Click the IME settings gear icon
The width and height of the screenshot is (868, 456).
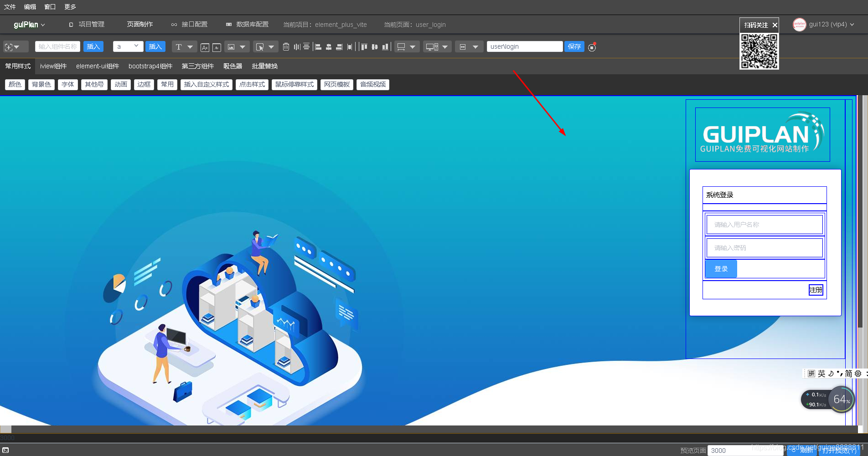858,374
